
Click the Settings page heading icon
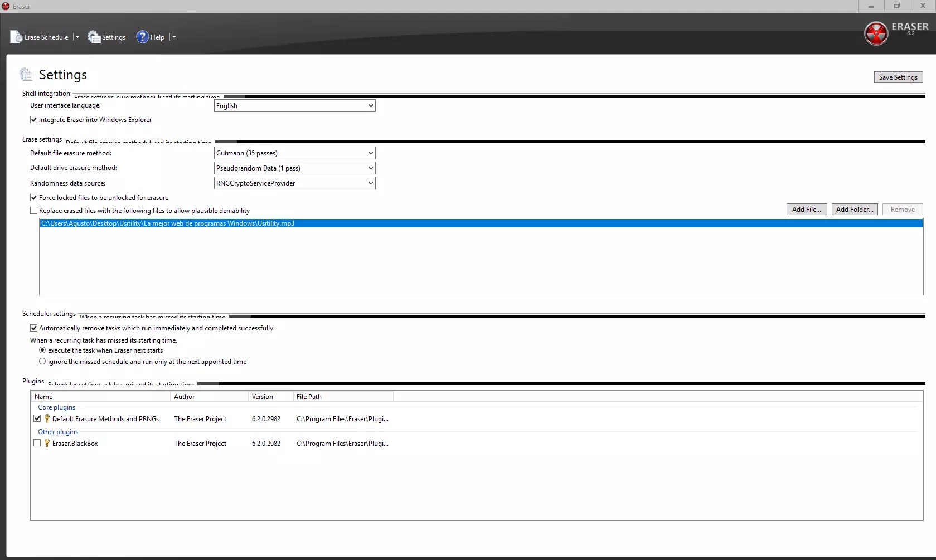point(26,74)
